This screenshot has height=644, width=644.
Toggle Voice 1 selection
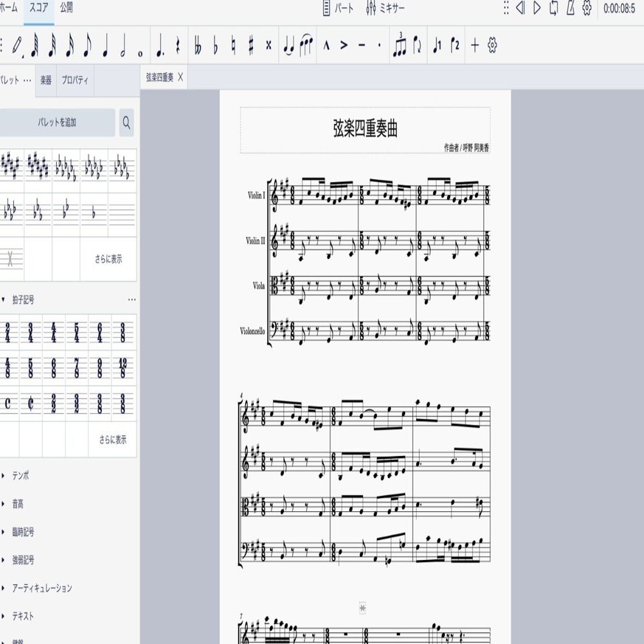coord(437,45)
